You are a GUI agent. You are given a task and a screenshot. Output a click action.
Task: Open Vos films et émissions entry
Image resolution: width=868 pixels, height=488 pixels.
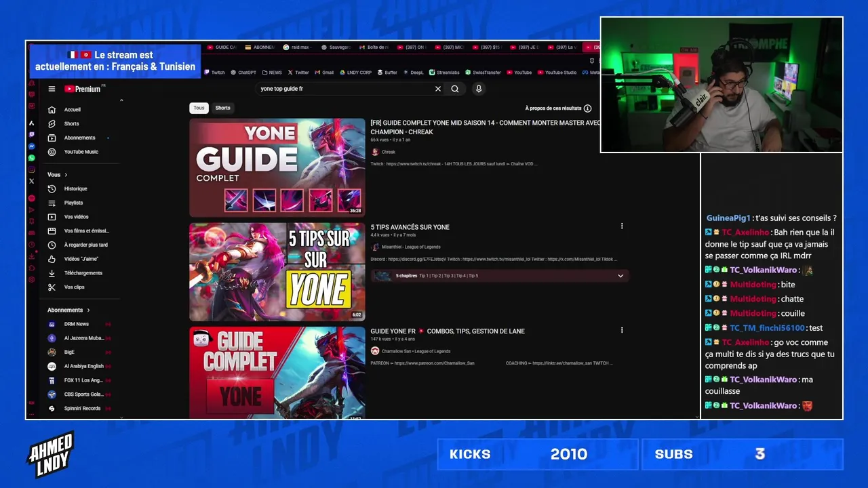(79, 231)
